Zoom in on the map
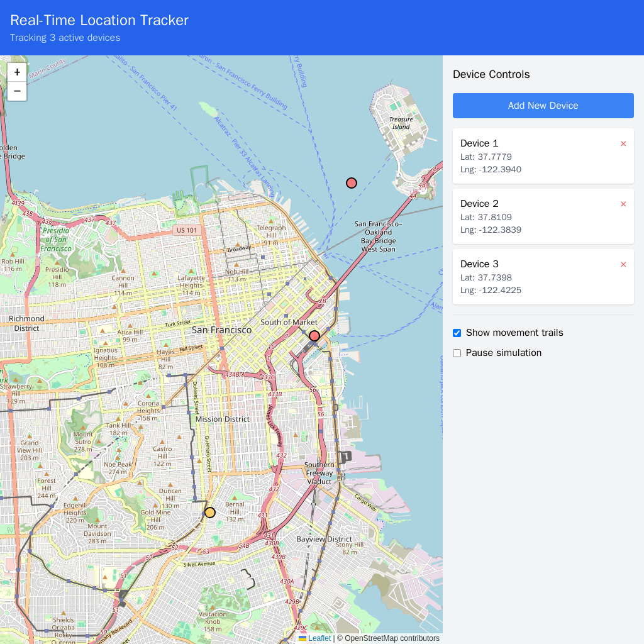 pyautogui.click(x=17, y=72)
